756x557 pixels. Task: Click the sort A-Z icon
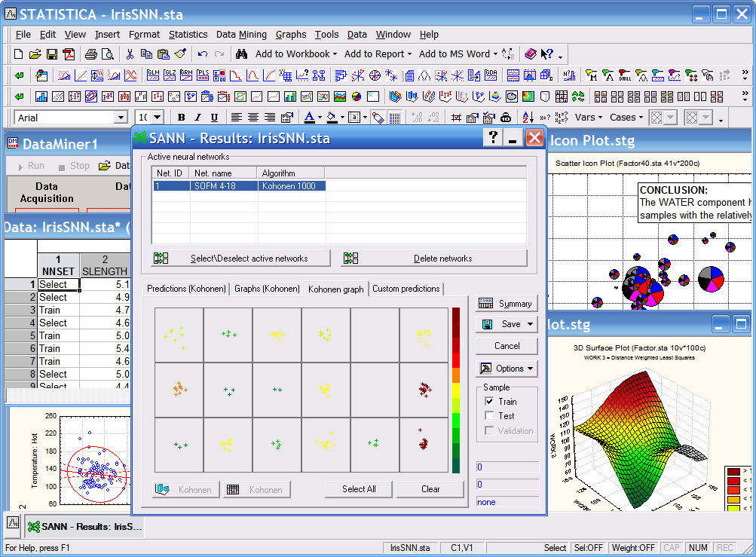(528, 117)
